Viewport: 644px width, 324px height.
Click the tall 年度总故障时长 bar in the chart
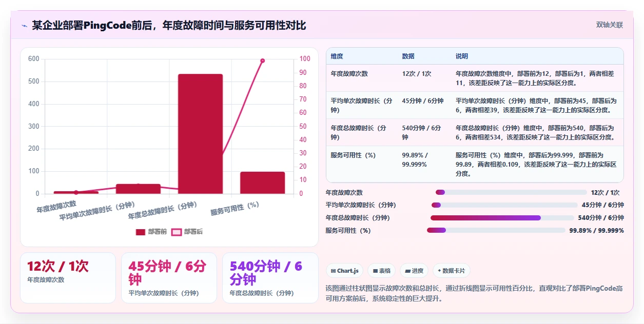point(200,134)
